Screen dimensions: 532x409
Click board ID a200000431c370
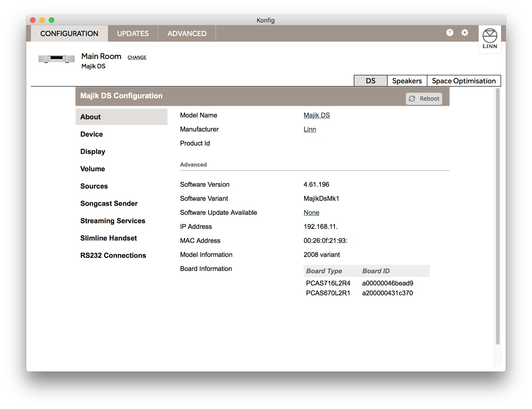(387, 293)
